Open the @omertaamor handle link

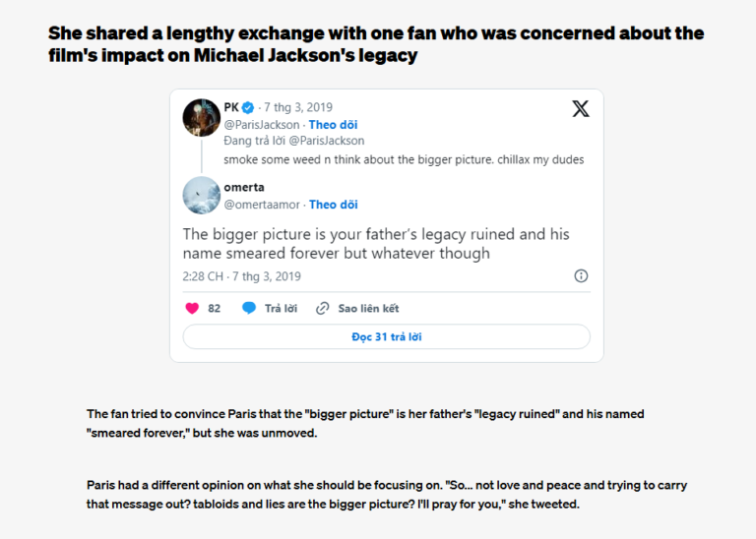tap(262, 205)
